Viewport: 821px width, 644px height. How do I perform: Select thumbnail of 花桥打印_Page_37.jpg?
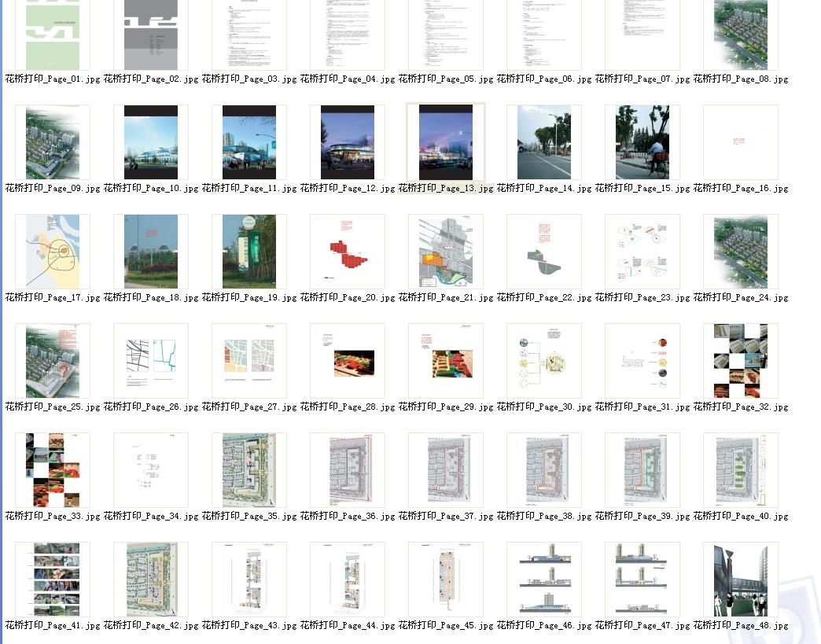coord(446,470)
